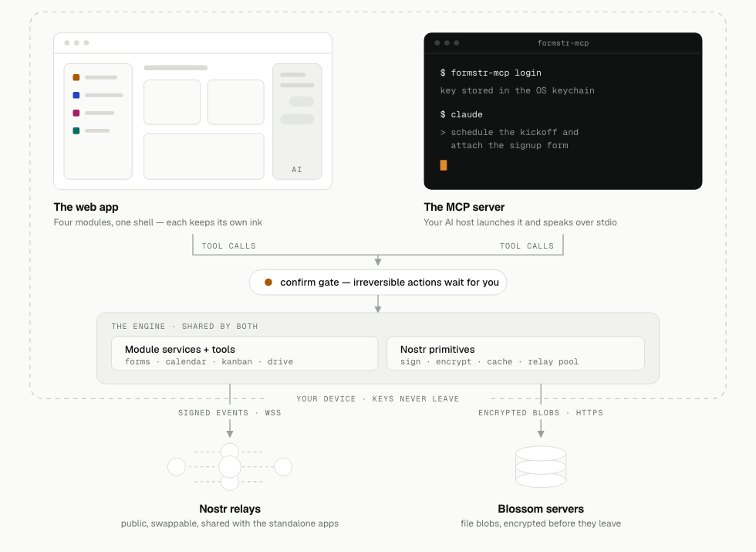Click 'ENCRYPTED BLOBS · HTTPS' label
Screen dimensions: 756x552
click(541, 413)
